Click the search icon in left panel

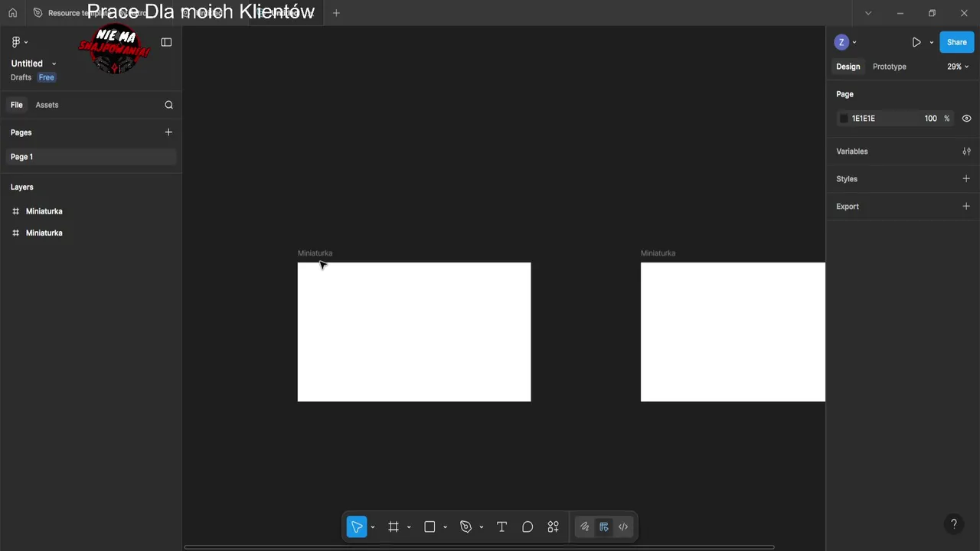tap(168, 105)
